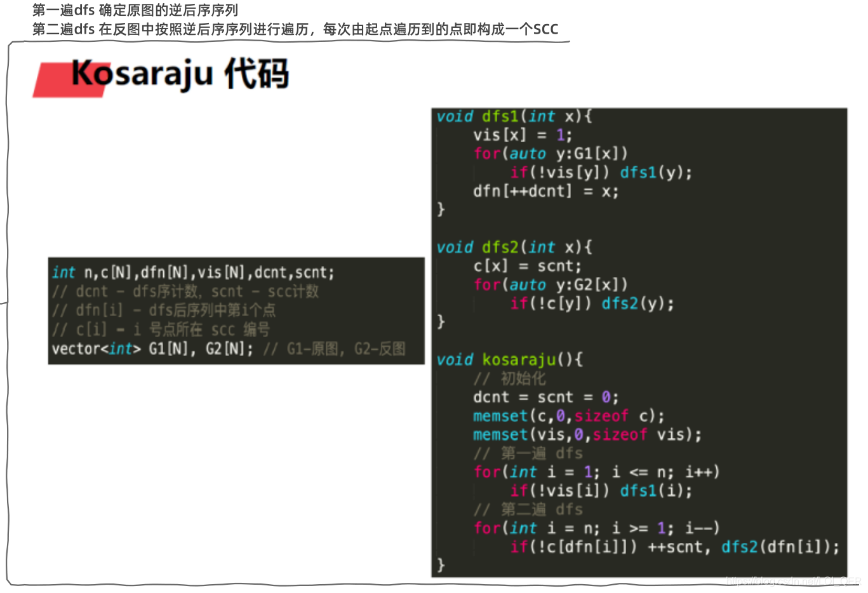Image resolution: width=868 pixels, height=593 pixels.
Task: Click 'if(!c[y]) dfs2(y);' line
Action: 592,303
